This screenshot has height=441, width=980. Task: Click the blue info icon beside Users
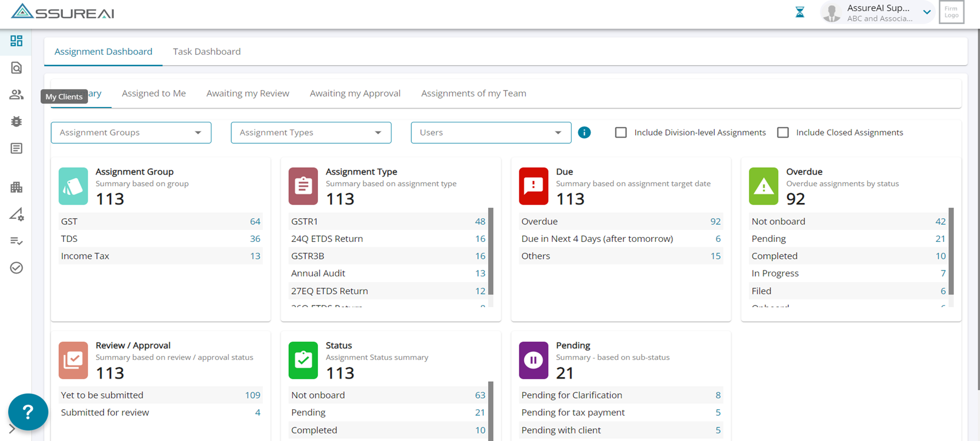pos(584,133)
